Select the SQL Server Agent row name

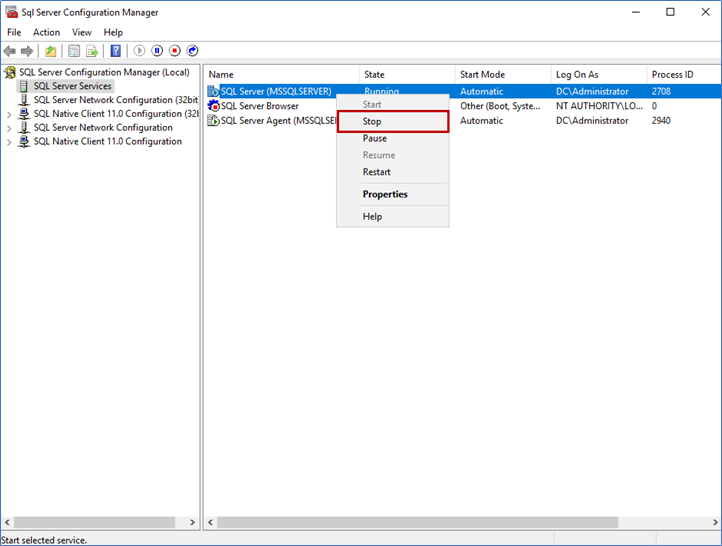[278, 121]
